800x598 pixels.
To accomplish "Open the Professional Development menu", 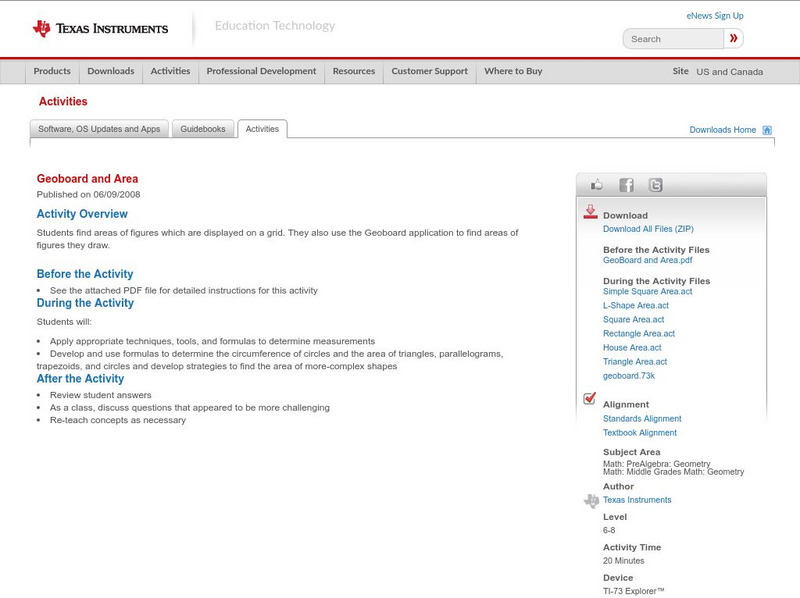I will [x=261, y=71].
